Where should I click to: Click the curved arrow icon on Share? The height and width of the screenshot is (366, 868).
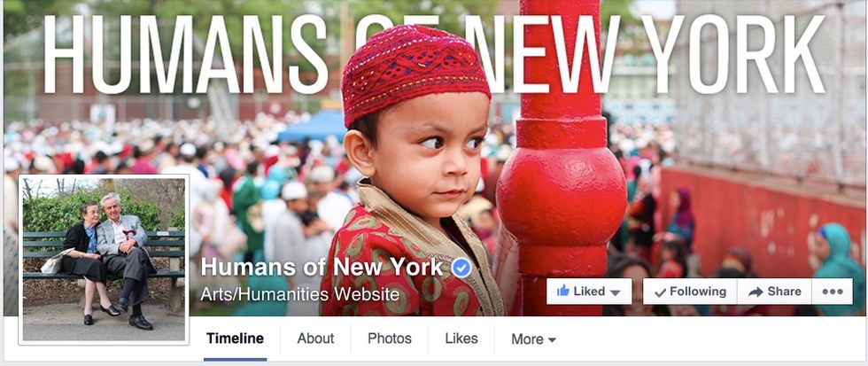(x=756, y=292)
